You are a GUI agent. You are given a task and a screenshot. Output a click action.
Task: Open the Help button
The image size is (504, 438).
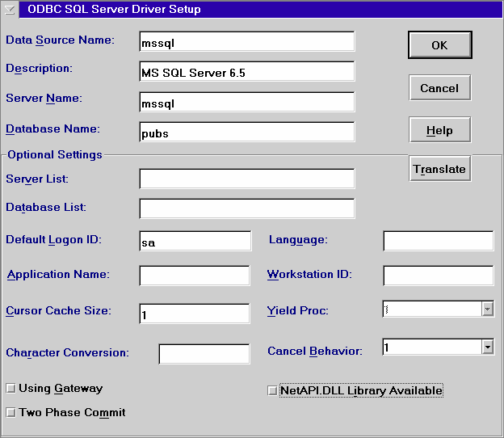[x=439, y=130]
